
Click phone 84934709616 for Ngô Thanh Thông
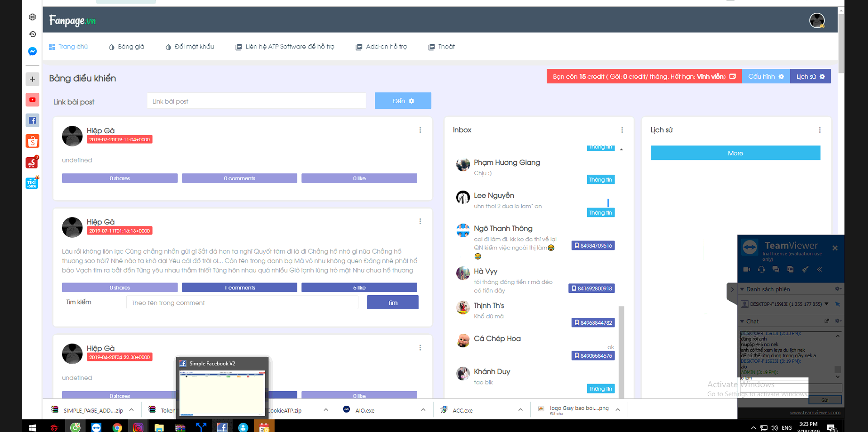coord(593,245)
